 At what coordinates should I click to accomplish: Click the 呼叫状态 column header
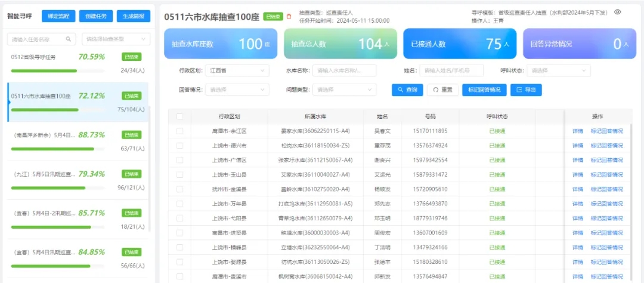(x=497, y=116)
